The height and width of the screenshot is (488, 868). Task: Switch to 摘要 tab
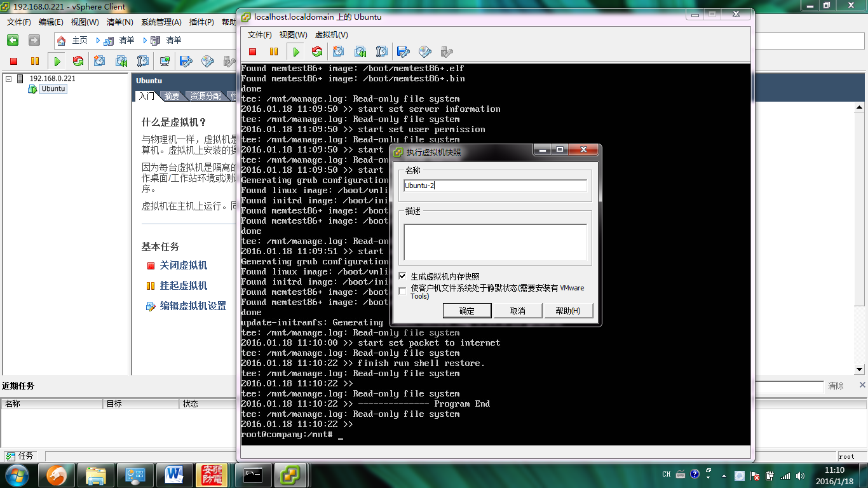pyautogui.click(x=172, y=96)
